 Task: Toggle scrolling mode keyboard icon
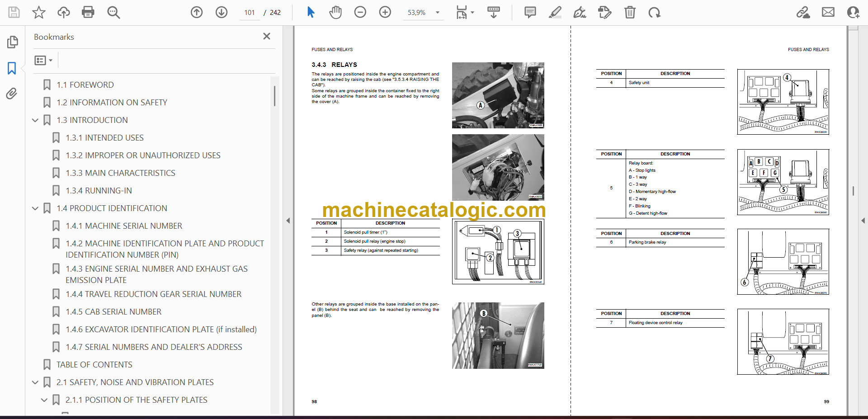[x=494, y=12]
